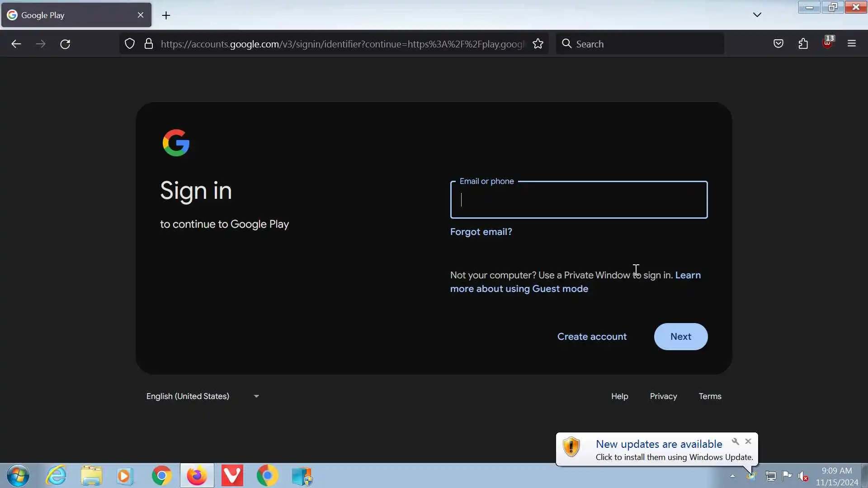Expand the list all tabs chevron
This screenshot has height=488, width=868.
click(x=757, y=15)
